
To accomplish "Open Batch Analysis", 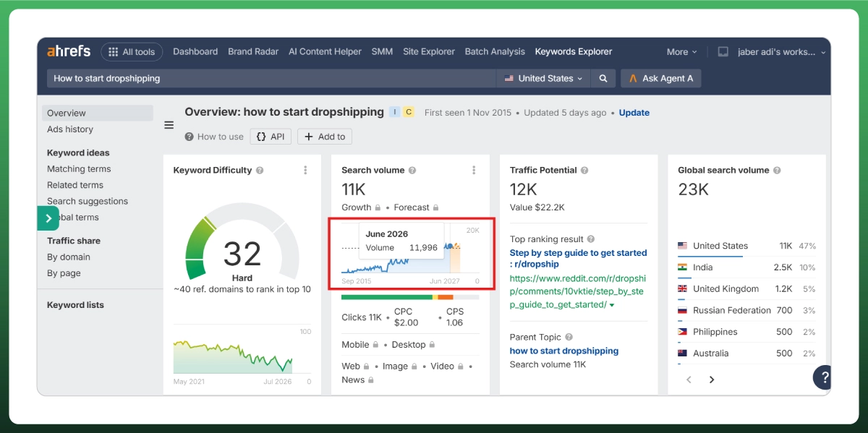I will pyautogui.click(x=495, y=52).
